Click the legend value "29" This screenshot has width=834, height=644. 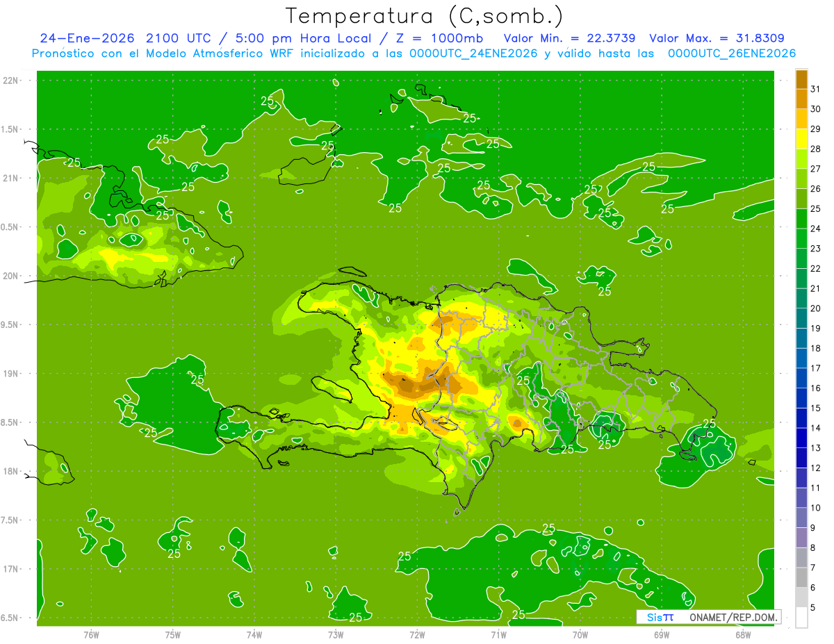(816, 129)
